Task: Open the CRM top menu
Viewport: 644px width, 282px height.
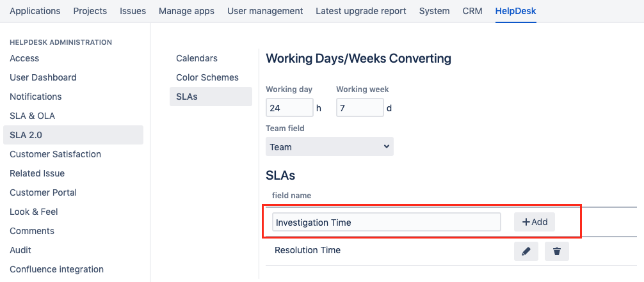Action: click(472, 11)
